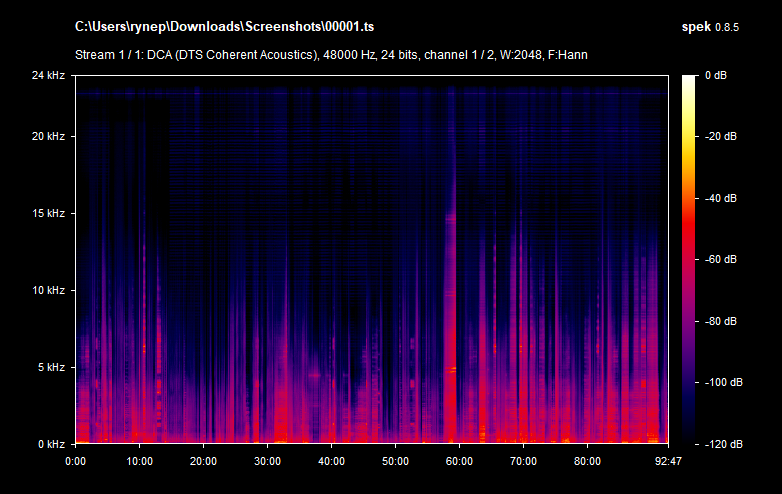Click the 0:00 start time marker
The width and height of the screenshot is (782, 494).
click(x=76, y=461)
